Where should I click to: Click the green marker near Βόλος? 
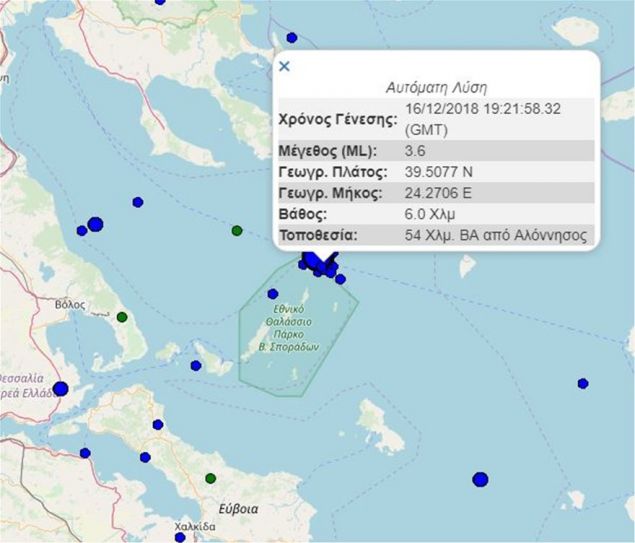pos(122,317)
